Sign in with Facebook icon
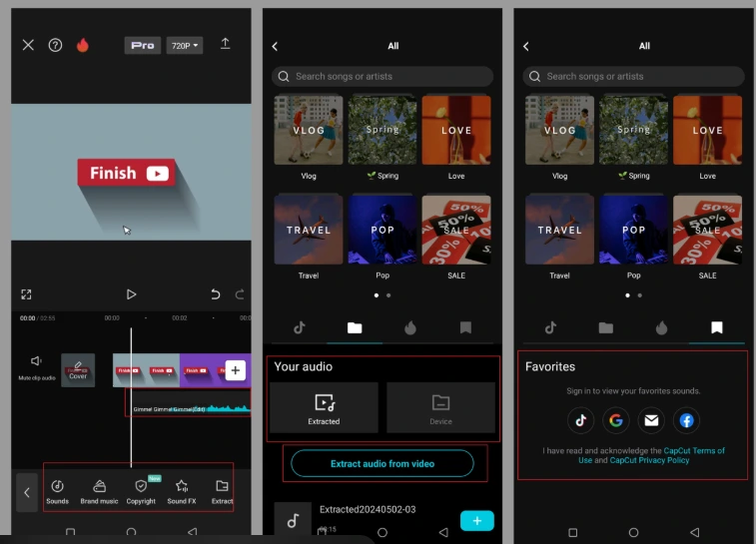The width and height of the screenshot is (756, 544). (686, 420)
